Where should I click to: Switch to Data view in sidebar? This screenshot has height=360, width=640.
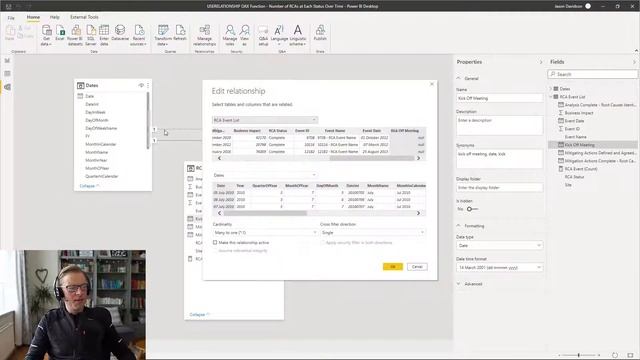7,73
